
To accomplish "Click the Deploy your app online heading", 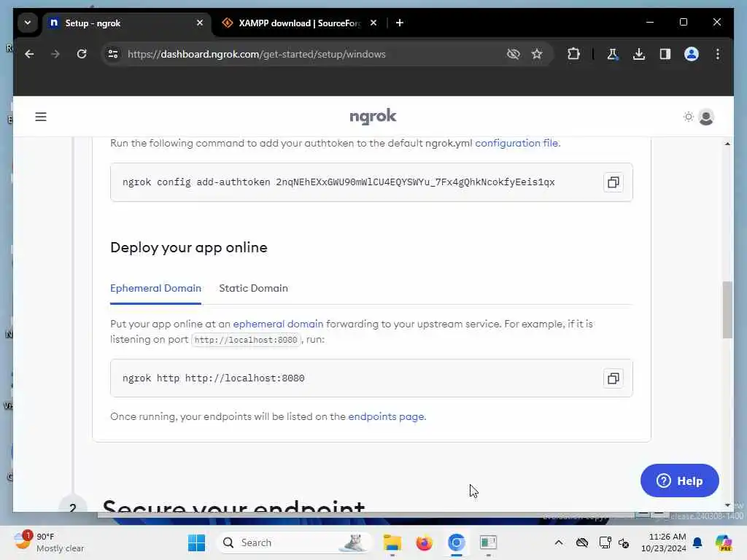I will click(x=189, y=248).
